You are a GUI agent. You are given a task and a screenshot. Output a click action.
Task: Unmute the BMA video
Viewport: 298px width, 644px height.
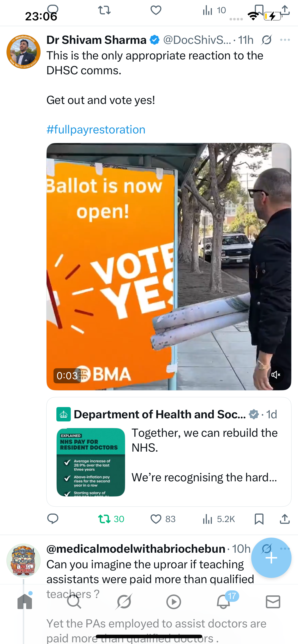(275, 374)
